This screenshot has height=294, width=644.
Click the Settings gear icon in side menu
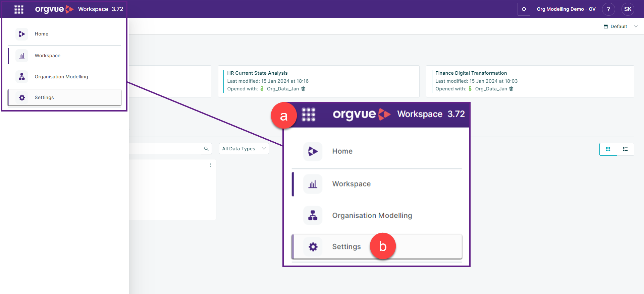tap(22, 97)
